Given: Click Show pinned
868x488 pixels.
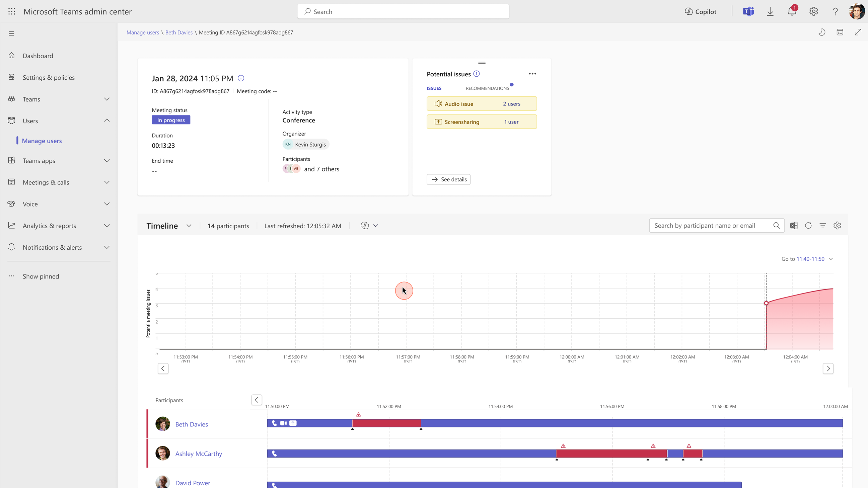Looking at the screenshot, I should (41, 276).
